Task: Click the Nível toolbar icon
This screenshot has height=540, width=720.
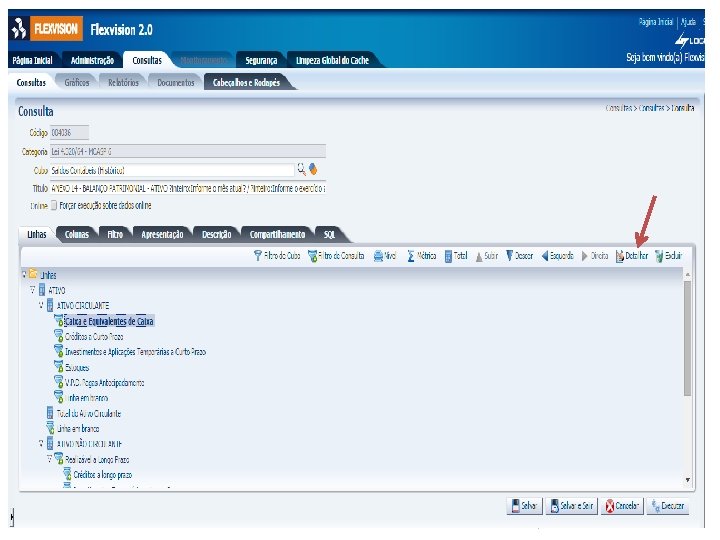Action: pyautogui.click(x=378, y=256)
